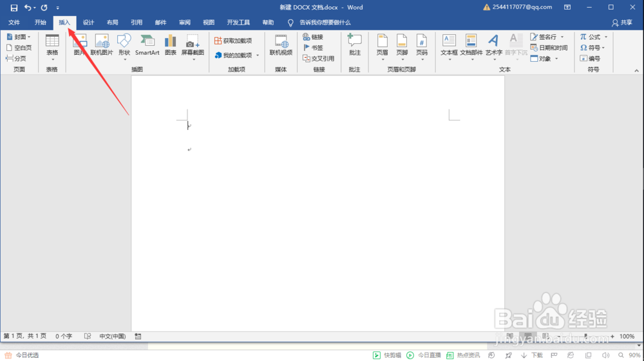Collapse the ribbon with the chevron

[637, 71]
